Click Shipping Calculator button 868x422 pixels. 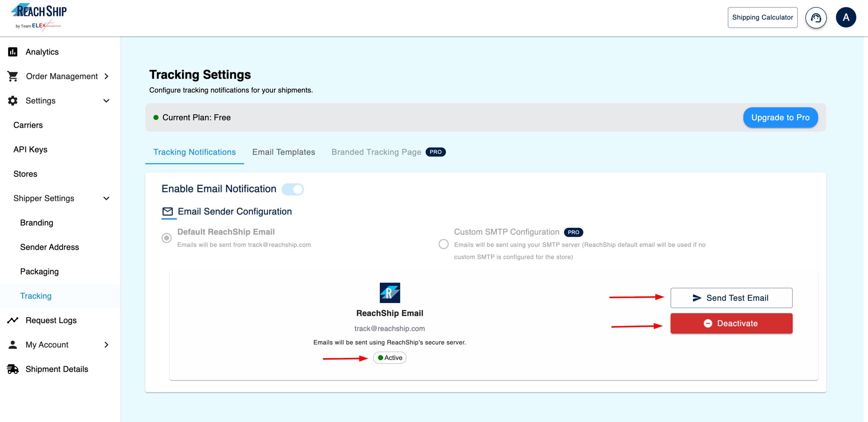[763, 18]
